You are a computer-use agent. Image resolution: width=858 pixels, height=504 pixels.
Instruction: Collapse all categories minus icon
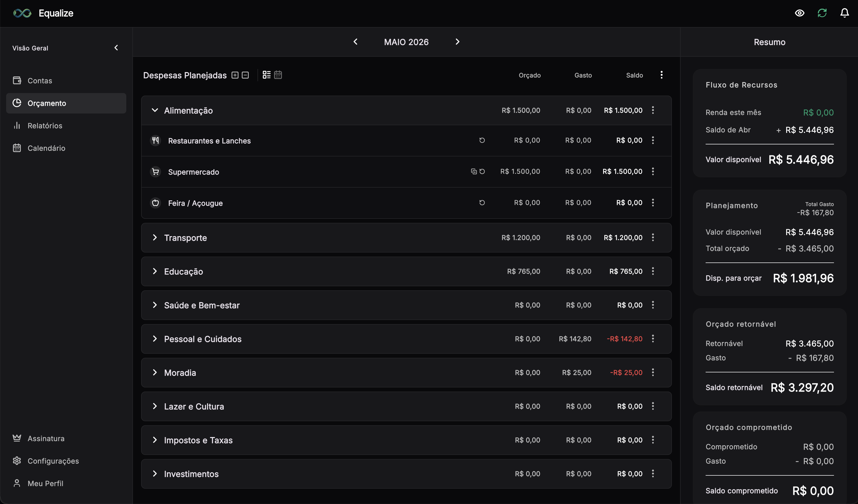tap(245, 75)
